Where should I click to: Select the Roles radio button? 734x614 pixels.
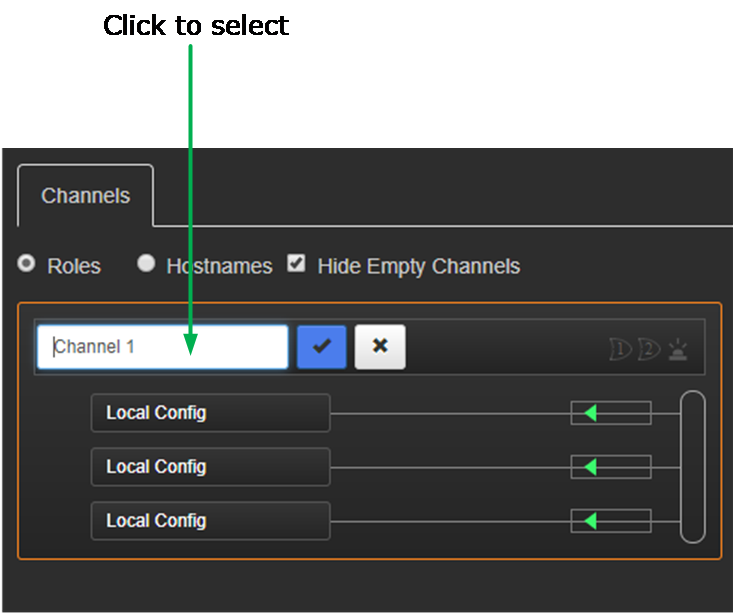(27, 264)
